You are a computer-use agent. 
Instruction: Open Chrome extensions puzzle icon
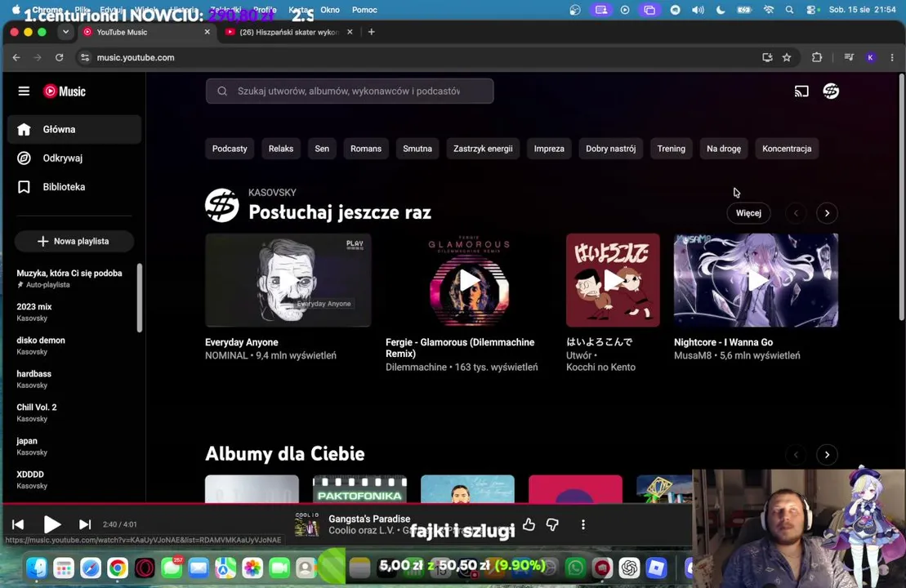click(816, 57)
